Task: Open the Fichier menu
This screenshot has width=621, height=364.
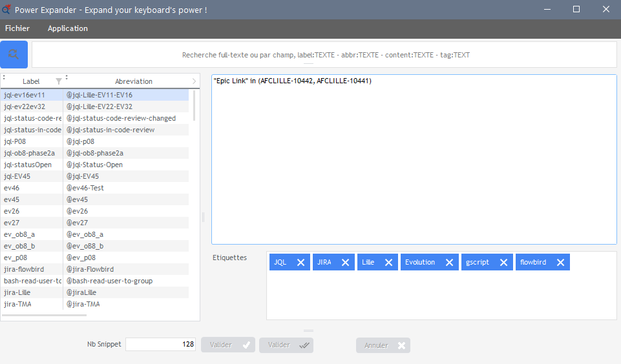Action: 17,28
